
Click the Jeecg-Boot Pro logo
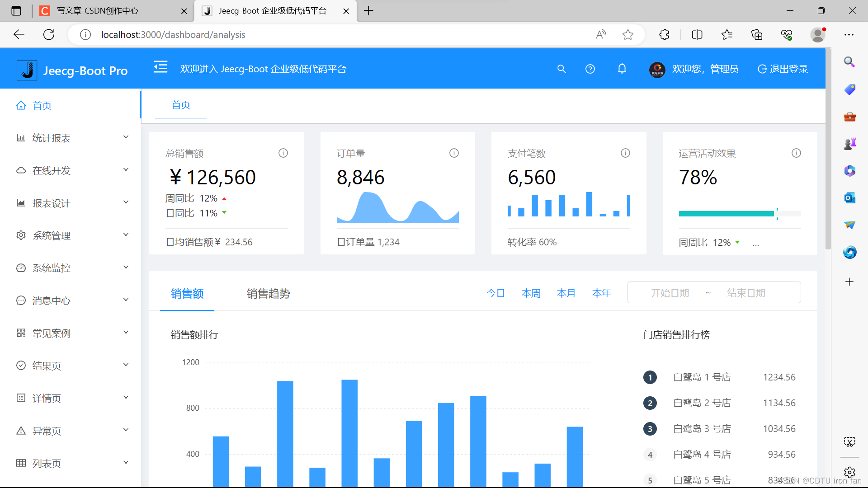click(72, 70)
